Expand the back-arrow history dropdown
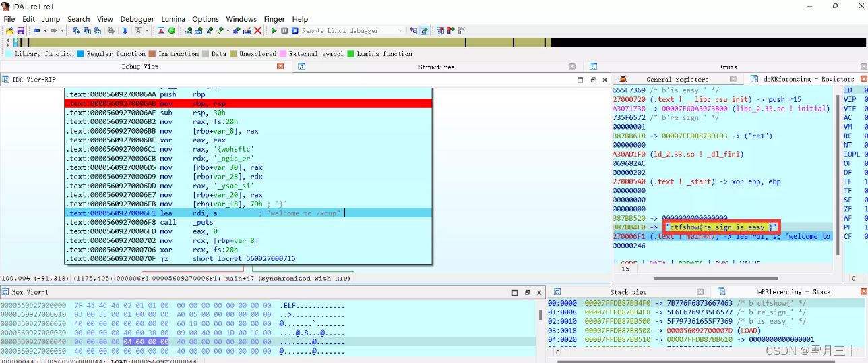This screenshot has height=363, width=868. pyautogui.click(x=45, y=31)
